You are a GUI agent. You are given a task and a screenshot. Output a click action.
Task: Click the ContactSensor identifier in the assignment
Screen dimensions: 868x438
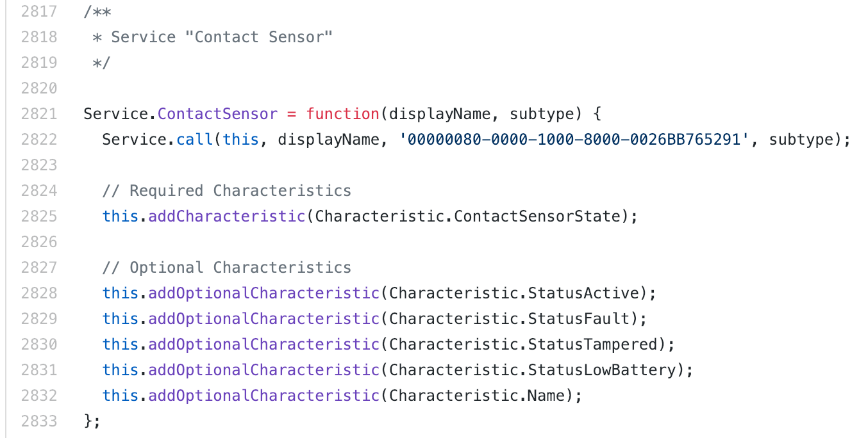(x=218, y=114)
